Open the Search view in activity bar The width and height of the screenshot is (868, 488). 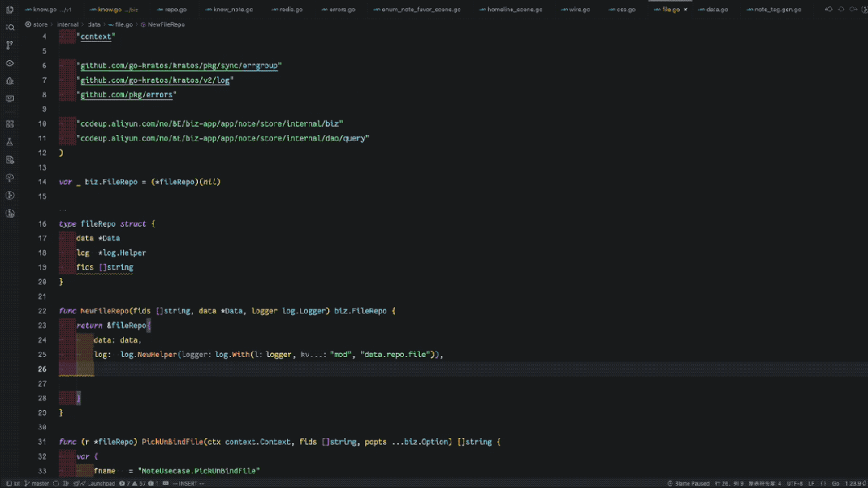tap(10, 27)
